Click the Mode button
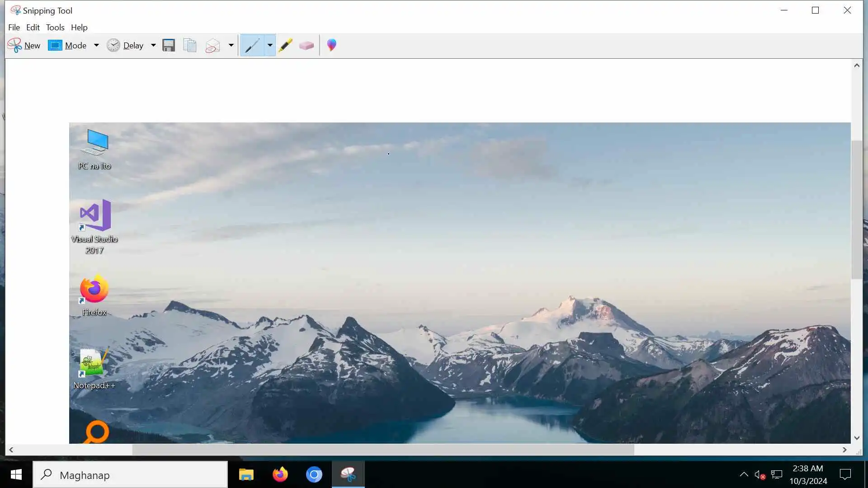This screenshot has width=868, height=488. [68, 45]
